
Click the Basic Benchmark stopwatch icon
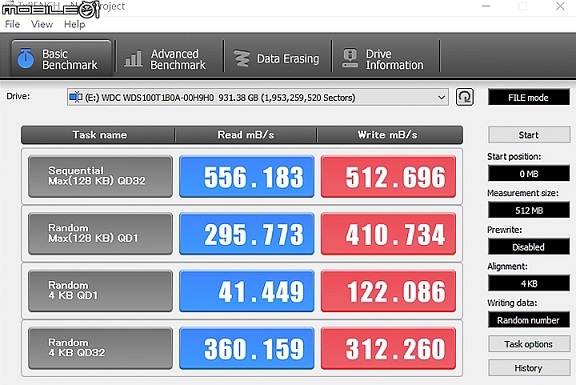pos(25,58)
